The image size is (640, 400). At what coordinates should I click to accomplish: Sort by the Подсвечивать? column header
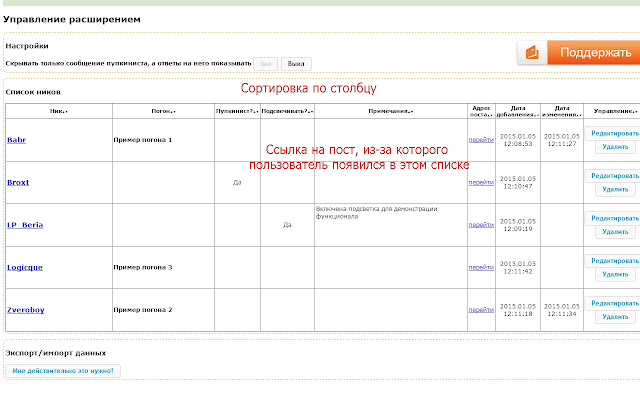(x=287, y=111)
